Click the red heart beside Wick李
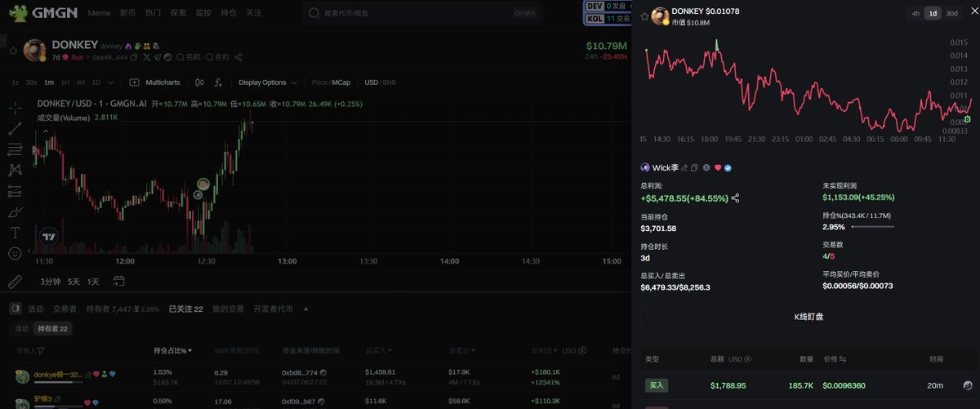This screenshot has height=409, width=980. pos(718,167)
